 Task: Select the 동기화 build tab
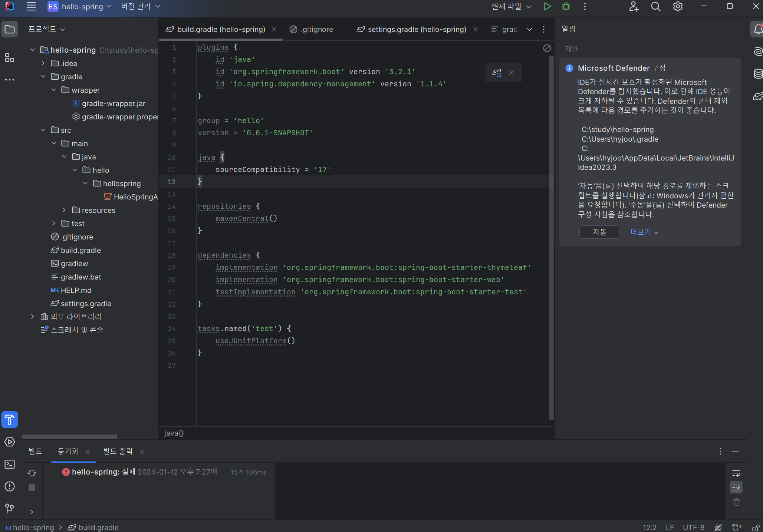(x=68, y=451)
